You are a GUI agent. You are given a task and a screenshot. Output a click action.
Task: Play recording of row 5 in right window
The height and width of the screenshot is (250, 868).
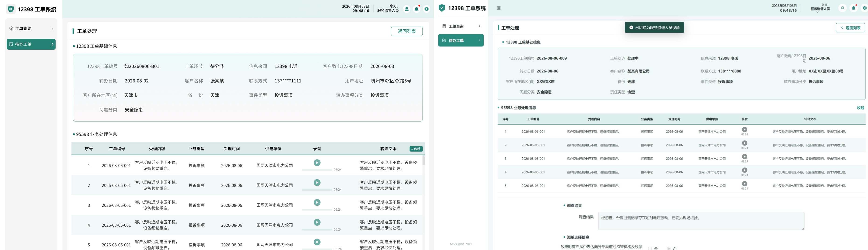(745, 184)
